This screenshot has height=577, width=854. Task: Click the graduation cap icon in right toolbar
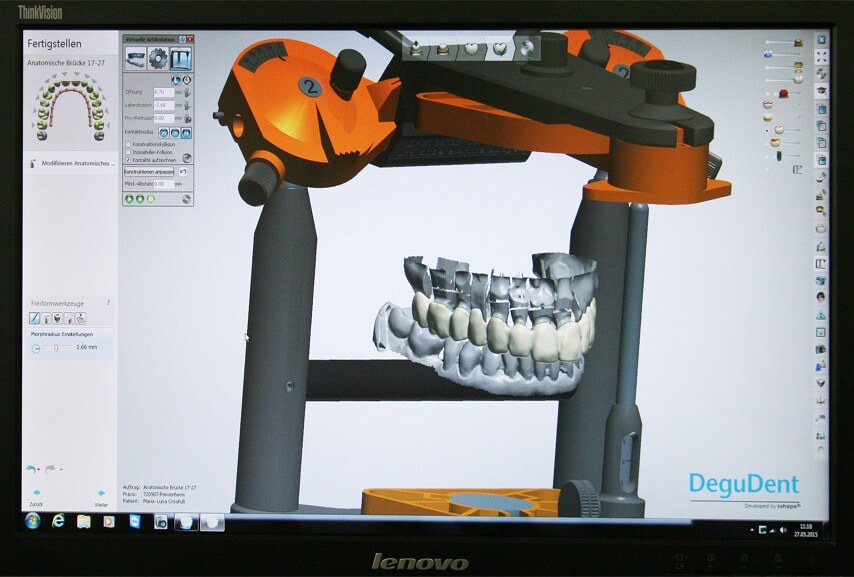pyautogui.click(x=821, y=91)
